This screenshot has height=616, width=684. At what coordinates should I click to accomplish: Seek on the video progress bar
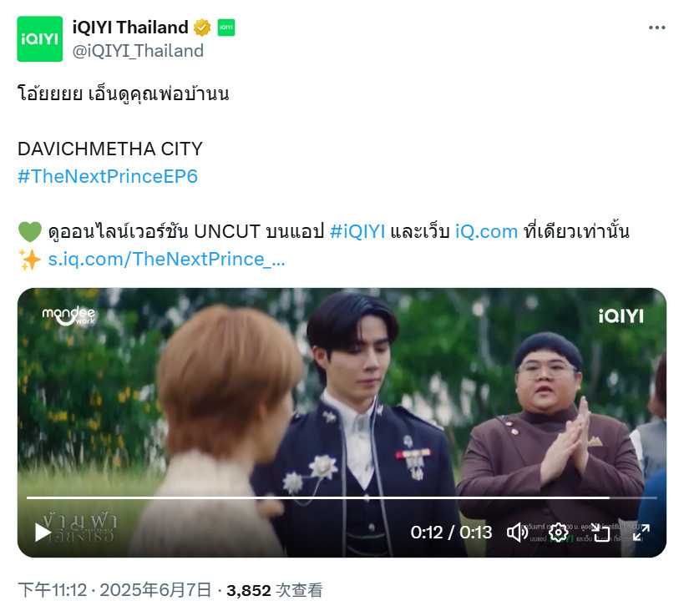[342, 497]
